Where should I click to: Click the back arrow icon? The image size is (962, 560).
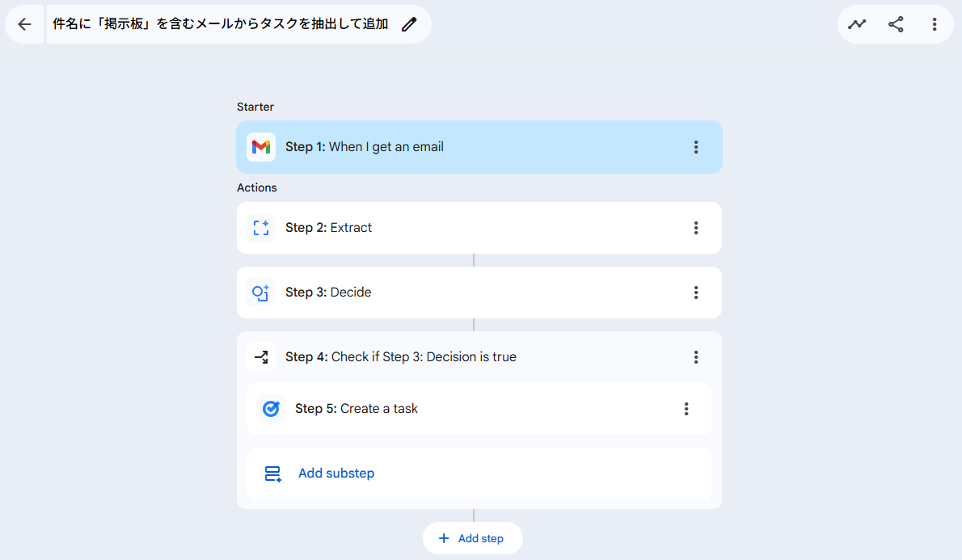tap(24, 24)
